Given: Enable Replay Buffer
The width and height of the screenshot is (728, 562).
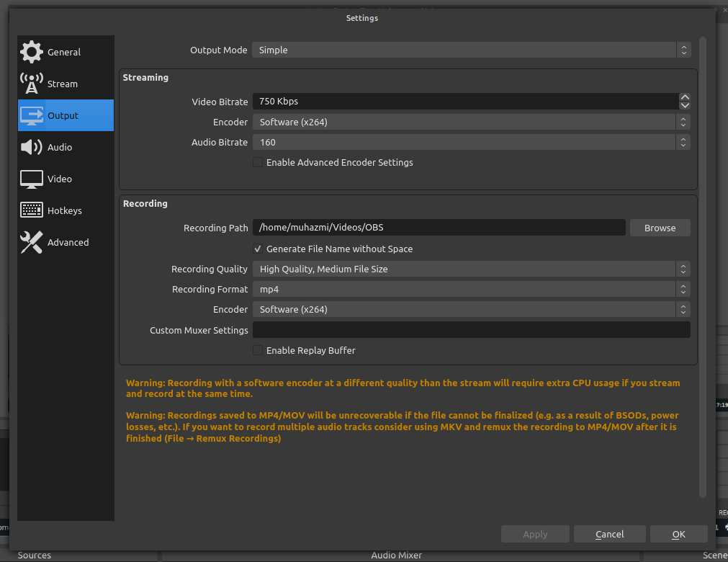Looking at the screenshot, I should point(258,350).
